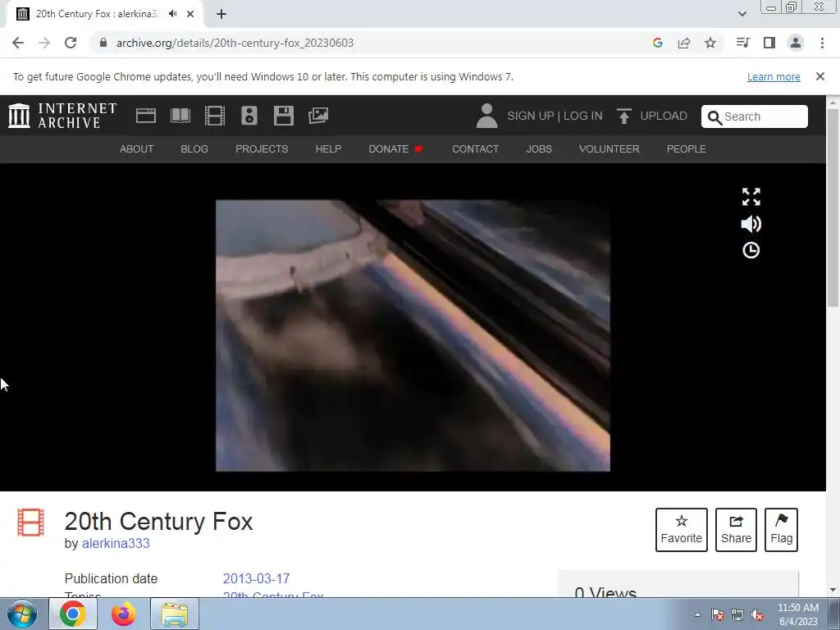The width and height of the screenshot is (840, 630).
Task: Open the Audio speaker media icon
Action: tap(249, 116)
